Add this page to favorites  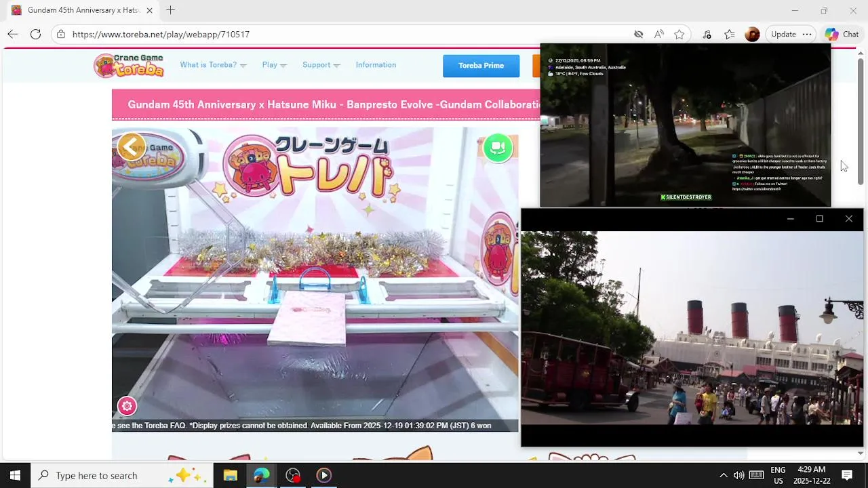point(679,34)
